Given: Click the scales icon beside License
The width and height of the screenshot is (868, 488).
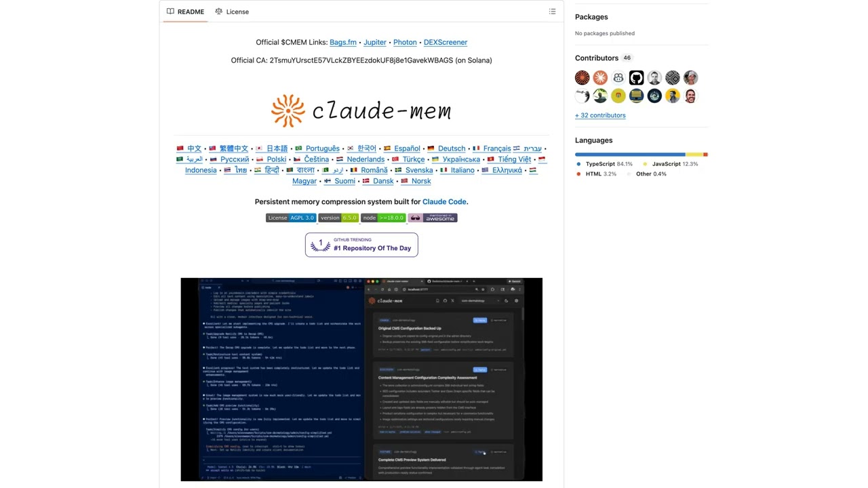Looking at the screenshot, I should (218, 12).
